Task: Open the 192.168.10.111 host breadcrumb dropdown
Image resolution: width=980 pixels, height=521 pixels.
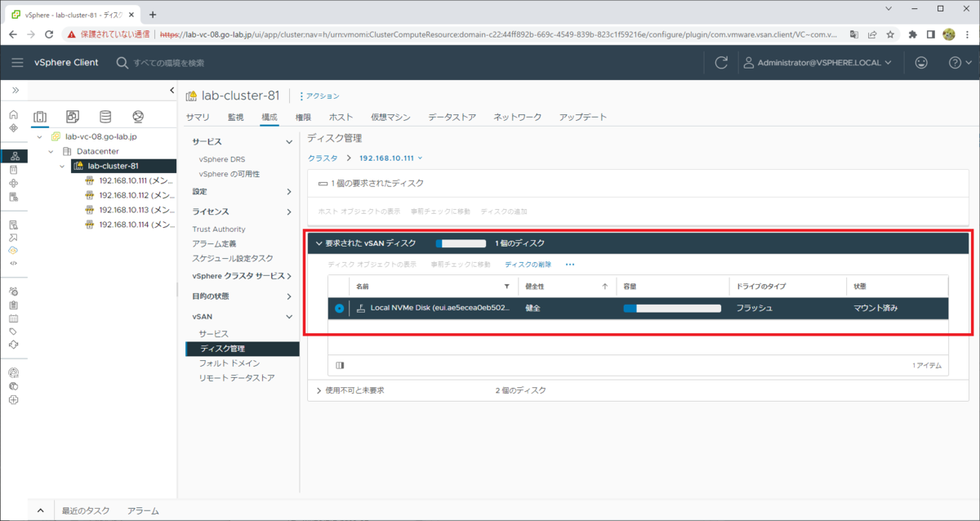Action: tap(391, 158)
